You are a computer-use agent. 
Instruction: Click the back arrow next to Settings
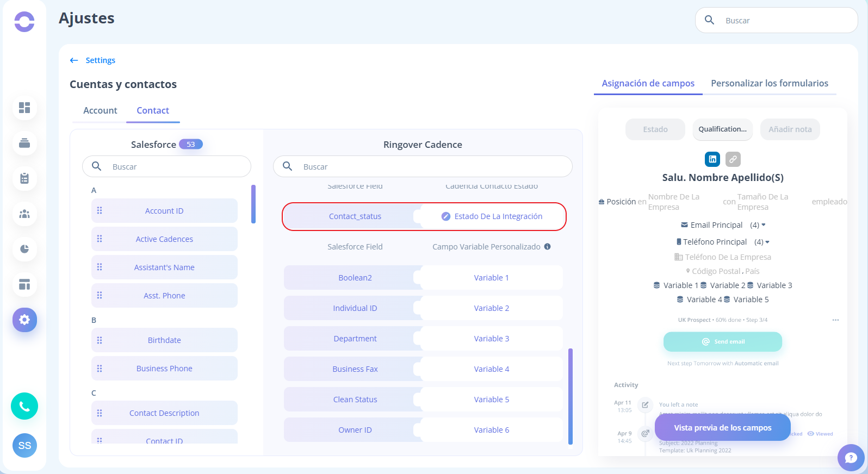point(74,60)
